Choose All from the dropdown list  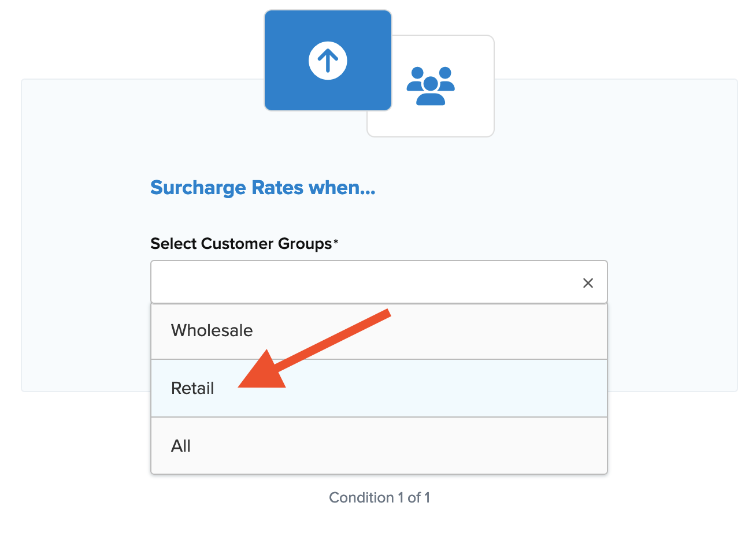click(x=379, y=446)
